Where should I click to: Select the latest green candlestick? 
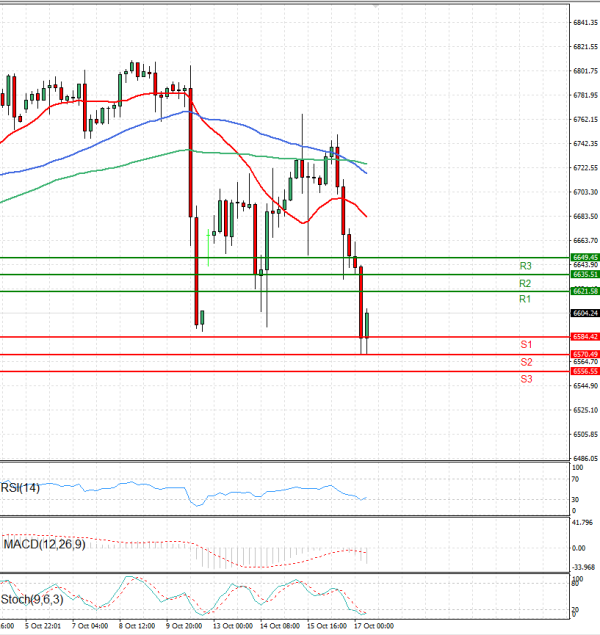[367, 325]
